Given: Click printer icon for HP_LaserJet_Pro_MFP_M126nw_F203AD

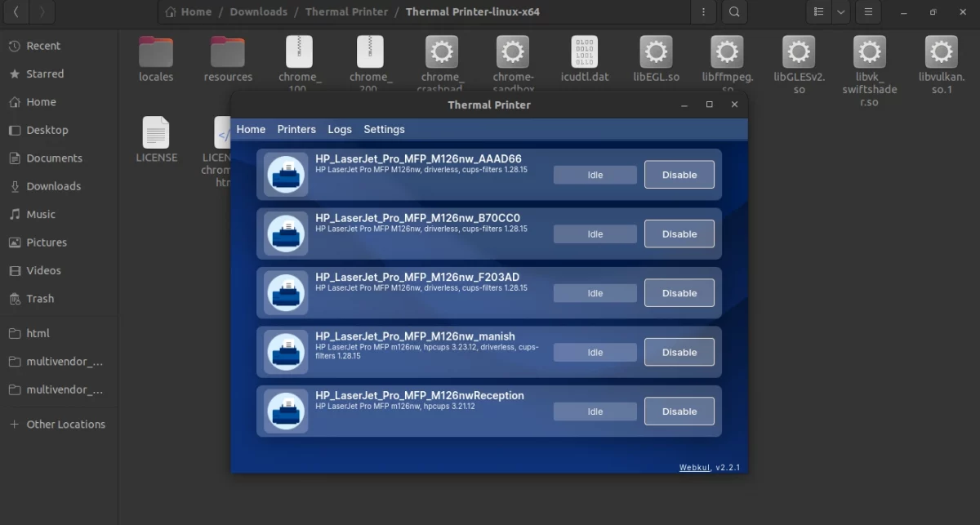Looking at the screenshot, I should click(x=287, y=293).
